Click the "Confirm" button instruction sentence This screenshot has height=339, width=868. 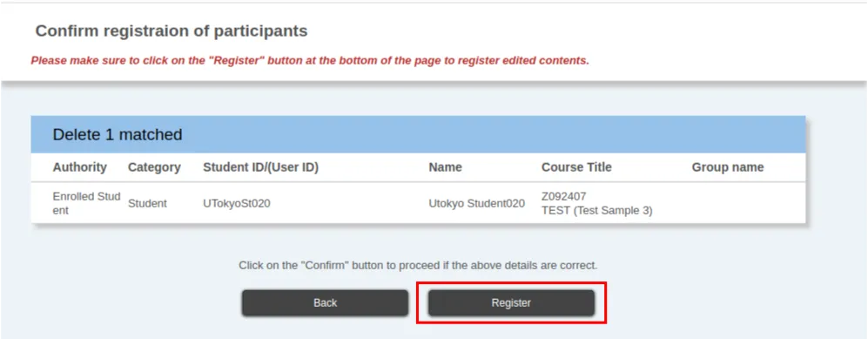pyautogui.click(x=418, y=265)
